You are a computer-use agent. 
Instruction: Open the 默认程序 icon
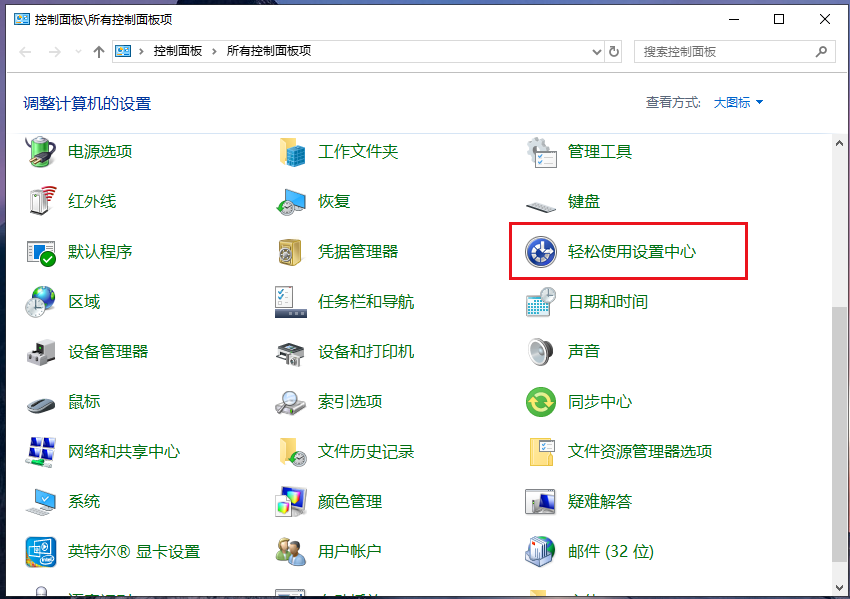[x=41, y=252]
